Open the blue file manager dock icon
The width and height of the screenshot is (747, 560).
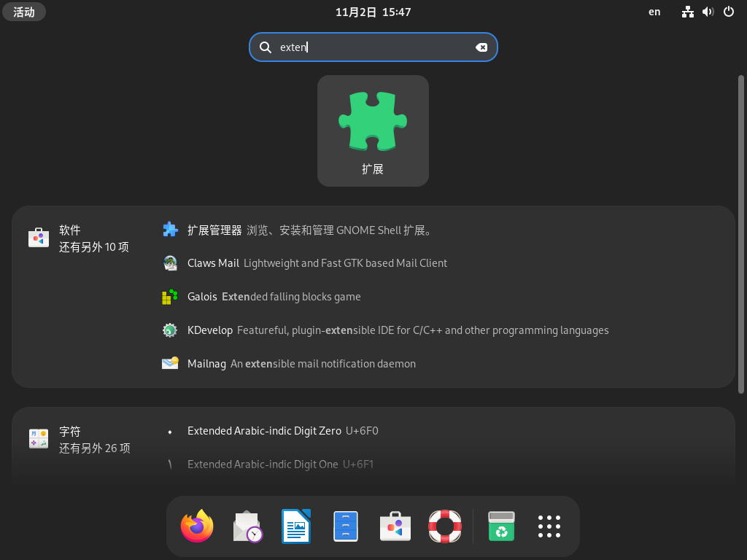point(346,526)
